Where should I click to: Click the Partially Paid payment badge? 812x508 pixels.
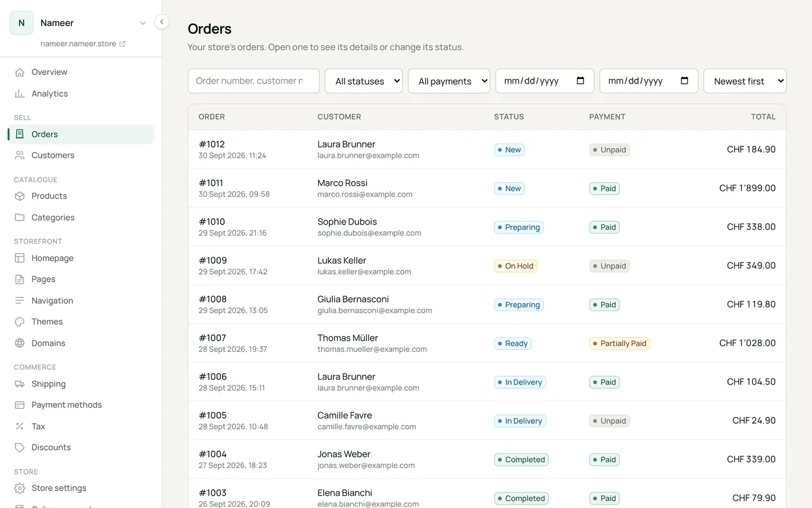[619, 343]
